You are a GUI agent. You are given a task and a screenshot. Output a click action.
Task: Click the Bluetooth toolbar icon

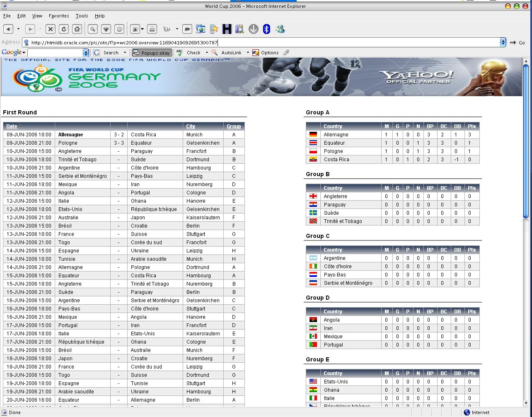click(267, 29)
